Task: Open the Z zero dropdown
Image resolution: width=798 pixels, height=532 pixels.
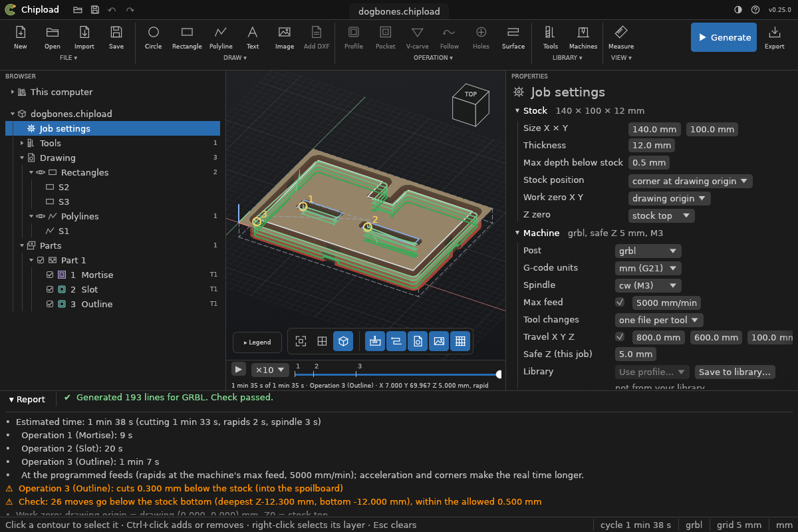Action: (662, 215)
